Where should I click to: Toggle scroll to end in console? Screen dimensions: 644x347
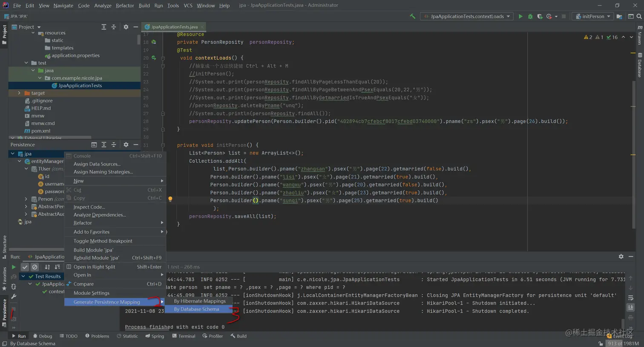tap(631, 307)
